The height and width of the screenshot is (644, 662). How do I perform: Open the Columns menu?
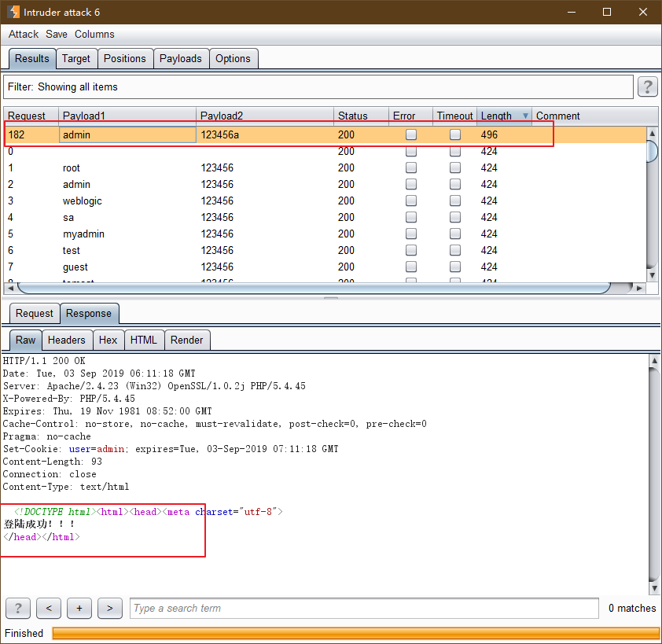94,34
